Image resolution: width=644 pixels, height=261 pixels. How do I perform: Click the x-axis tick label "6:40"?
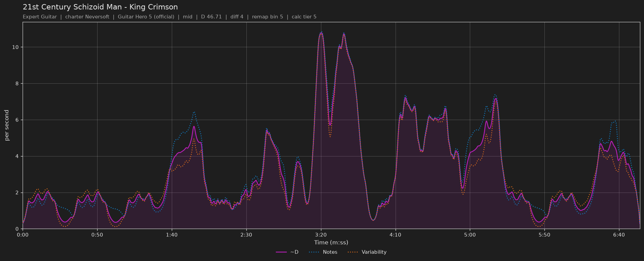[619, 235]
